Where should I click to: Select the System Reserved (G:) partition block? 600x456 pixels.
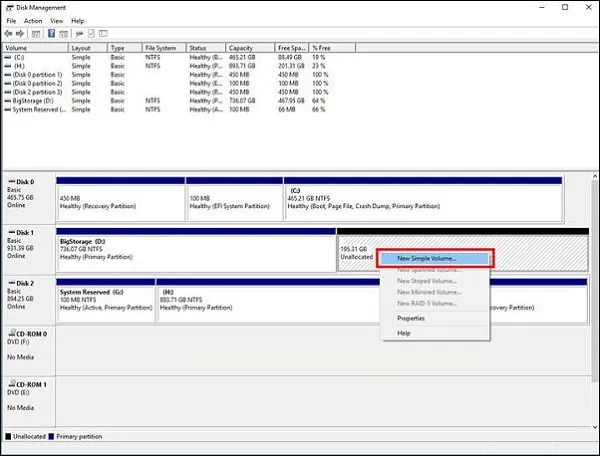[105, 300]
